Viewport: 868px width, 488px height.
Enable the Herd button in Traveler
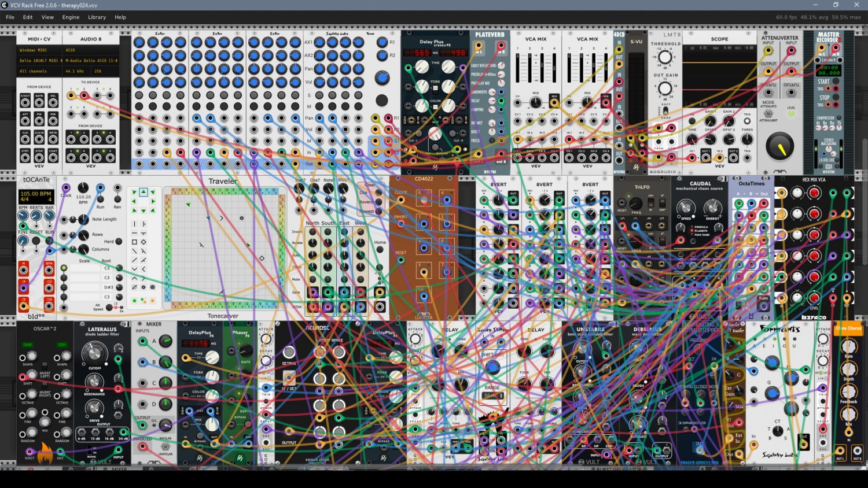pos(119,242)
